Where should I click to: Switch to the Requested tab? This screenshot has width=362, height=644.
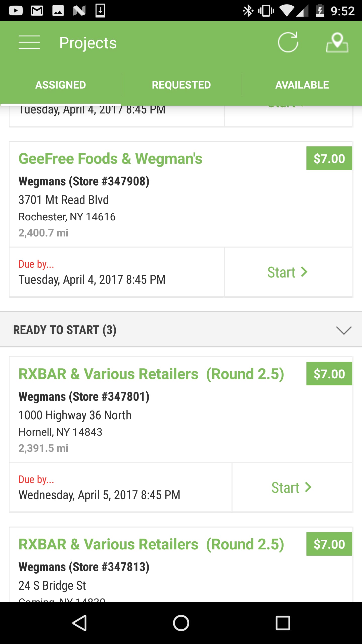(x=181, y=85)
